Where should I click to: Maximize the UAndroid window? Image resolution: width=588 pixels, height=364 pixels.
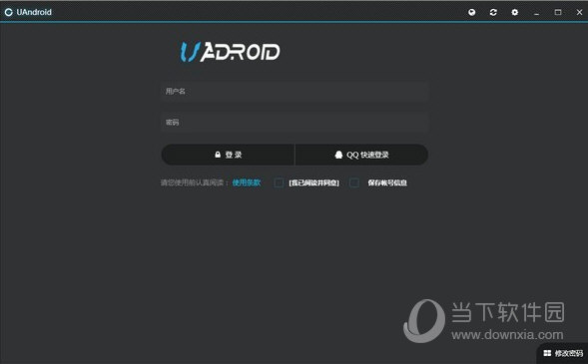[x=558, y=12]
